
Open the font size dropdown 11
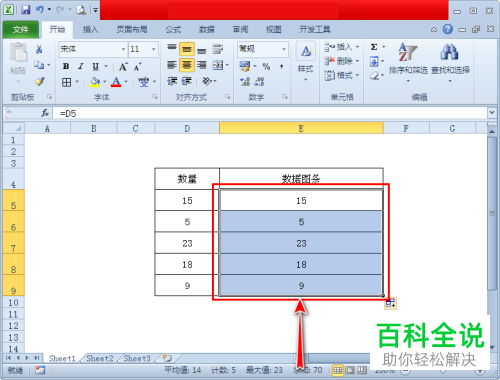click(x=154, y=49)
